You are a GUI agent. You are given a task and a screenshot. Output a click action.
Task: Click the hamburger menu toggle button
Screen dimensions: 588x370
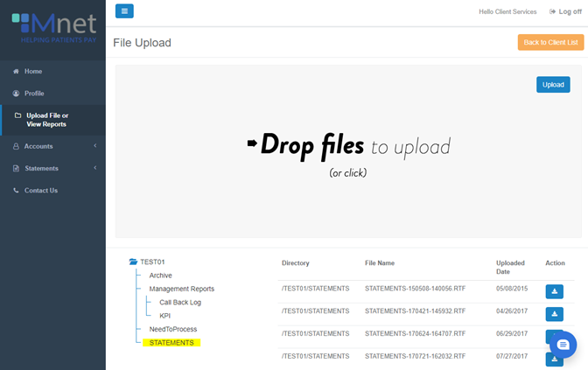coord(124,11)
